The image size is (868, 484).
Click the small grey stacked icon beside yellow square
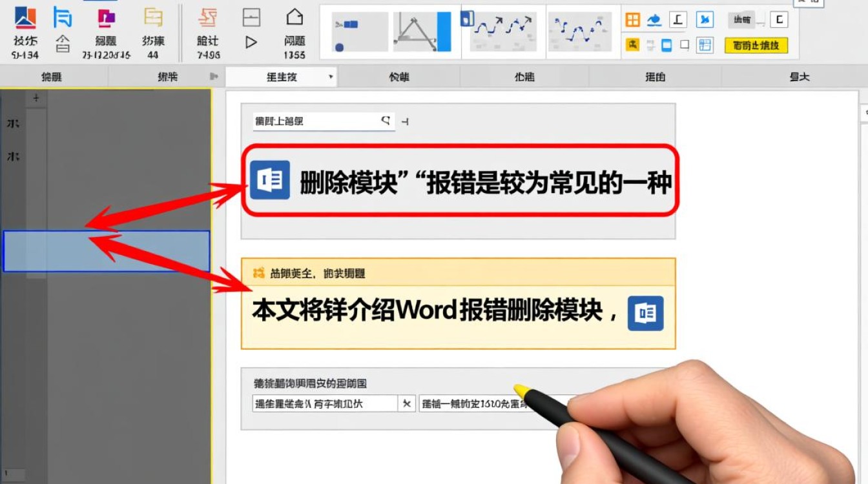click(650, 45)
